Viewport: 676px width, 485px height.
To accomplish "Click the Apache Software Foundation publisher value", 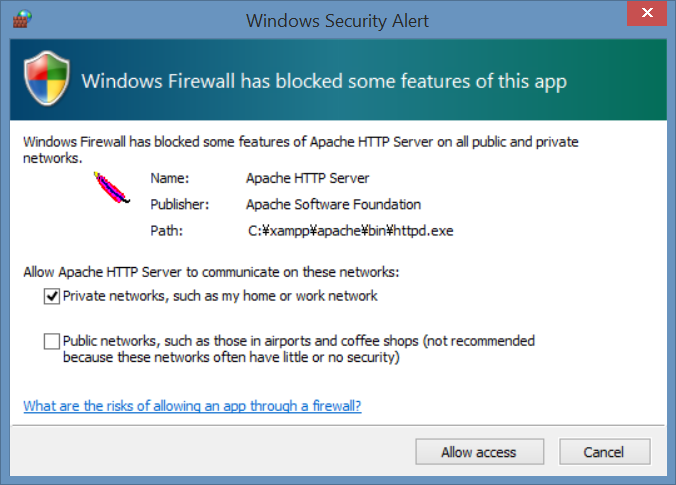I will pyautogui.click(x=333, y=204).
